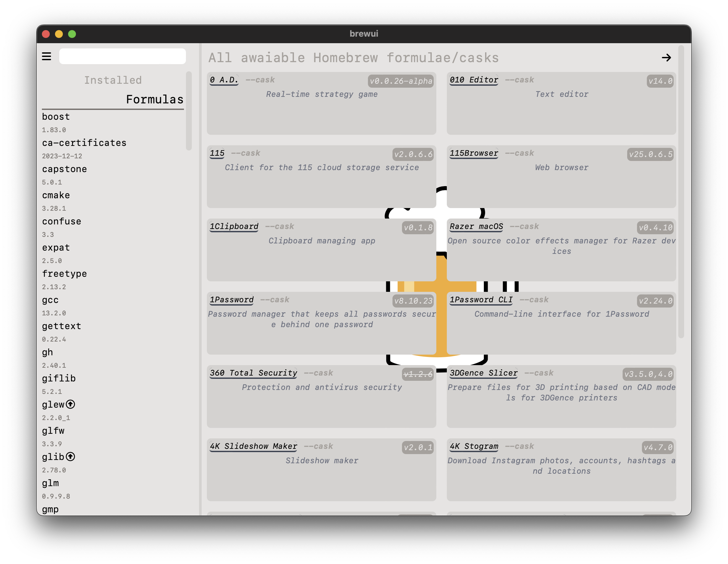Click the upgrade arrow icon next to glew
The image size is (728, 564).
[70, 404]
